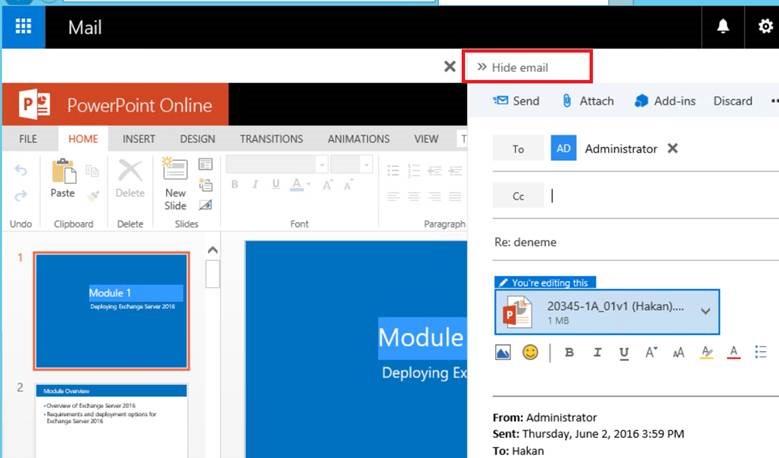Image resolution: width=779 pixels, height=458 pixels.
Task: Click the Re: deneme subject field
Action: click(636, 242)
